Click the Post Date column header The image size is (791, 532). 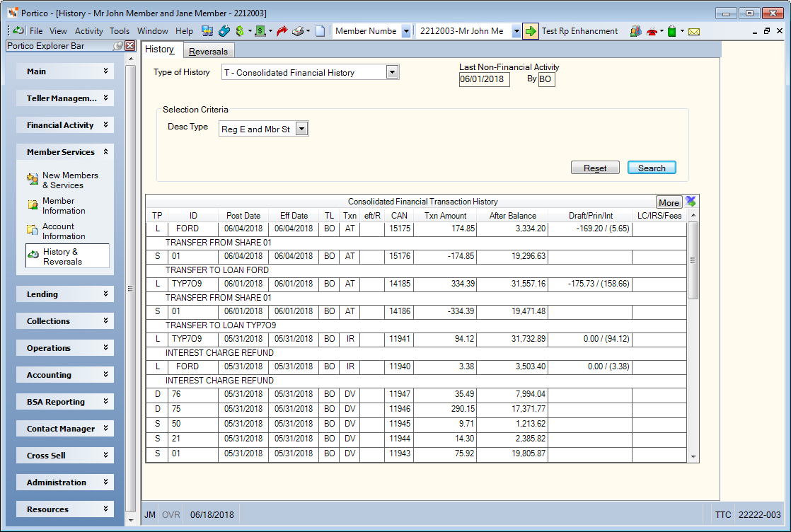click(243, 216)
